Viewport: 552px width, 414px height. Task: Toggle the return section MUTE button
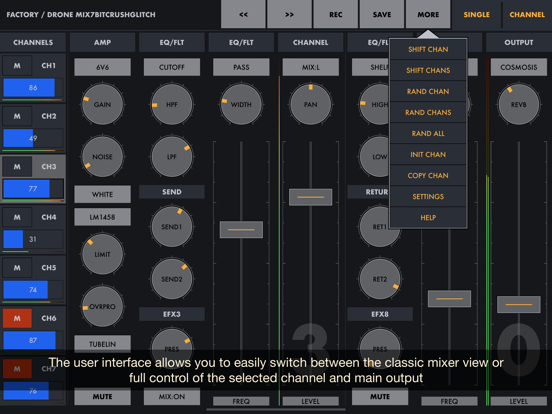pos(380,396)
